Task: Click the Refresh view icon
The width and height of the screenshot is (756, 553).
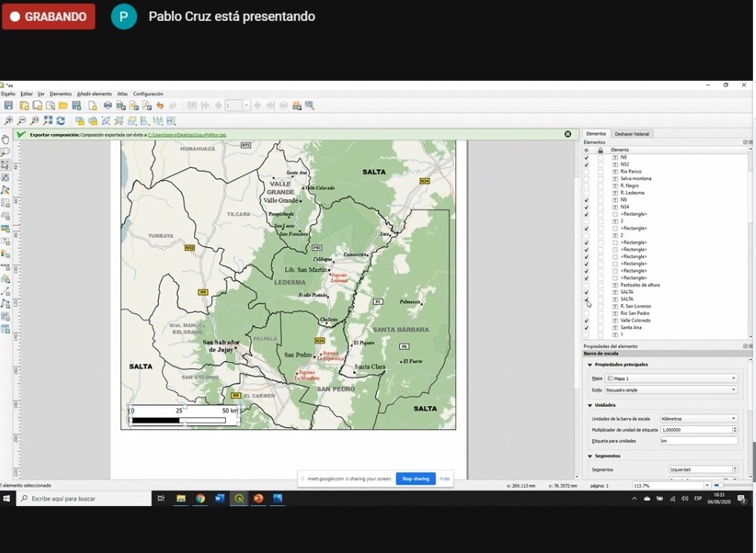Action: pos(61,121)
